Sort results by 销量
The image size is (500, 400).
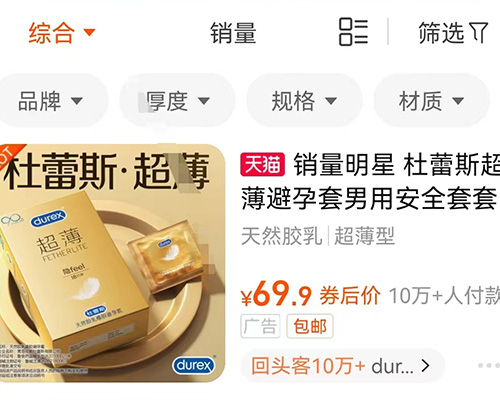click(x=233, y=33)
